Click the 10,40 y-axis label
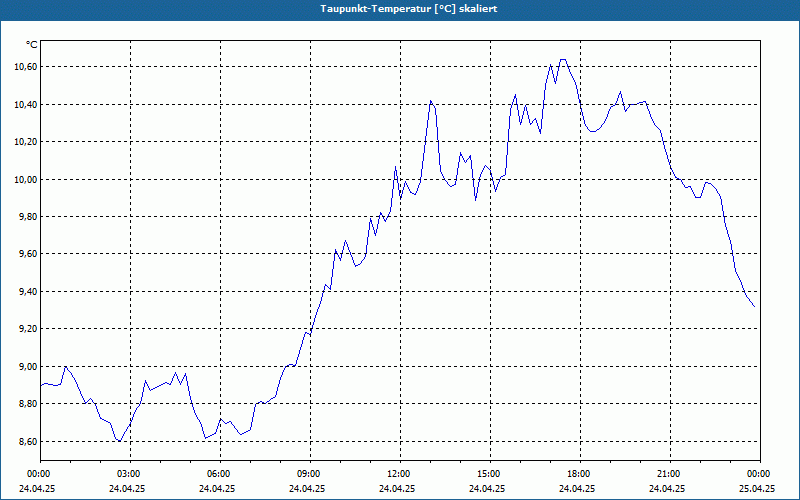The height and width of the screenshot is (500, 800). click(26, 105)
